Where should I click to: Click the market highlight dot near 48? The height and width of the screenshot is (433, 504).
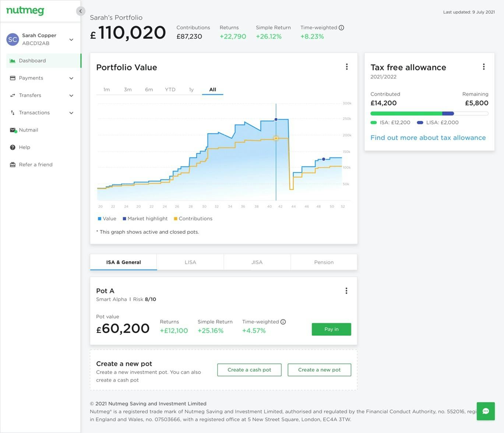[324, 159]
